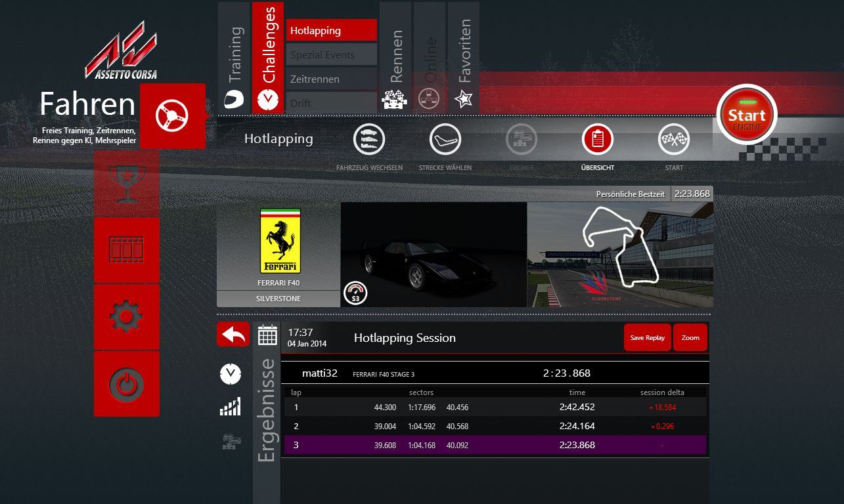Select lap 2 row with 2:24.164
Image resolution: width=844 pixels, height=504 pixels.
click(x=495, y=426)
